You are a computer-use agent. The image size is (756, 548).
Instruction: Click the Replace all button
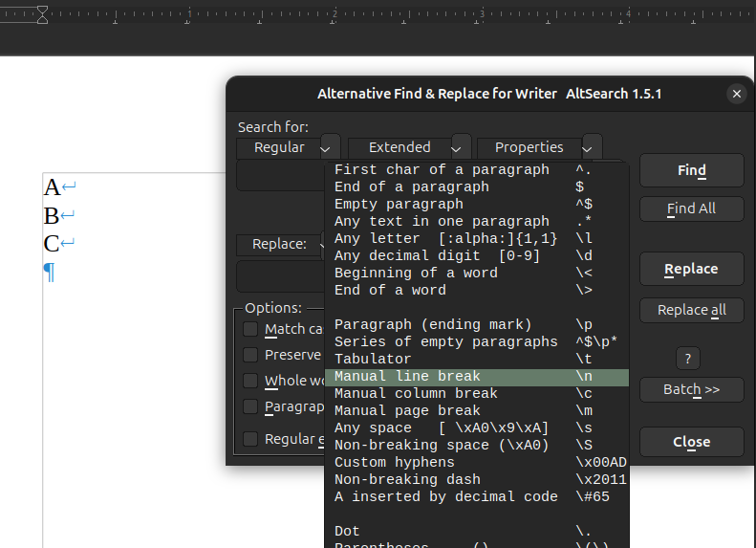pos(691,310)
